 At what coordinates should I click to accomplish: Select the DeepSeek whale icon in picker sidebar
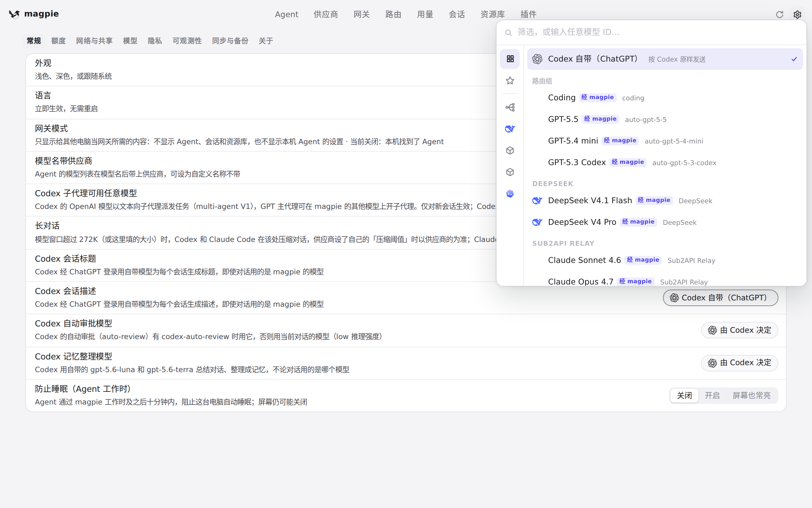click(x=510, y=129)
